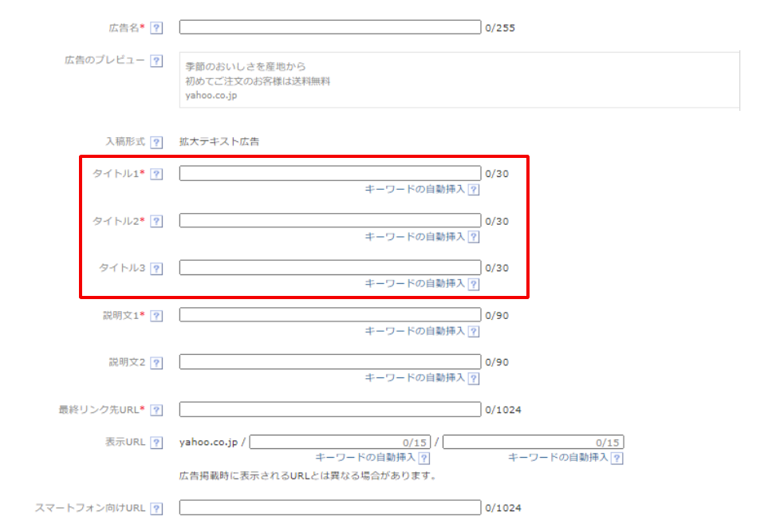Focus the タイトル1 input field
Image resolution: width=776 pixels, height=532 pixels.
(x=330, y=173)
